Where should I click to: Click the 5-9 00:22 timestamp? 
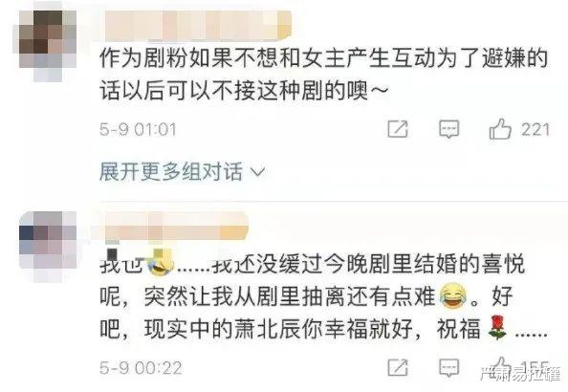point(141,368)
